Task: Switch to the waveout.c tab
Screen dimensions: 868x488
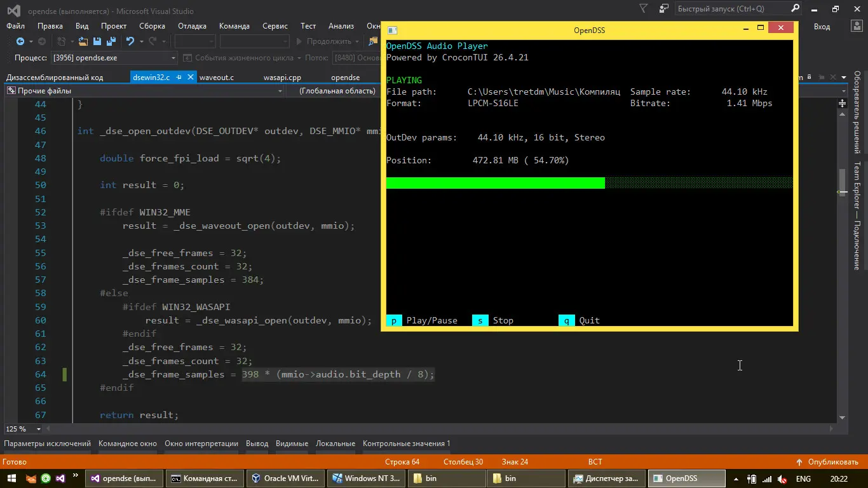Action: click(x=217, y=78)
